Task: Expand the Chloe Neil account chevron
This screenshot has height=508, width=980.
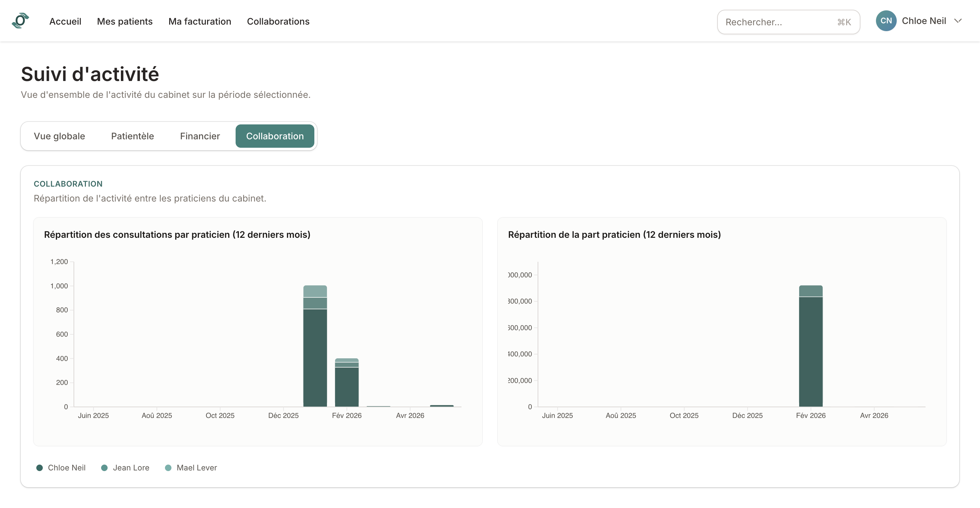Action: coord(958,21)
